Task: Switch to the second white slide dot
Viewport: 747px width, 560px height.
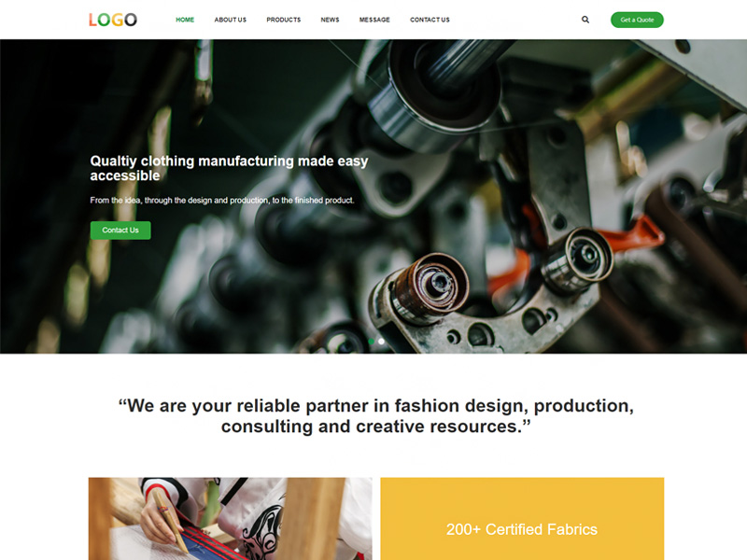Action: coord(381,341)
